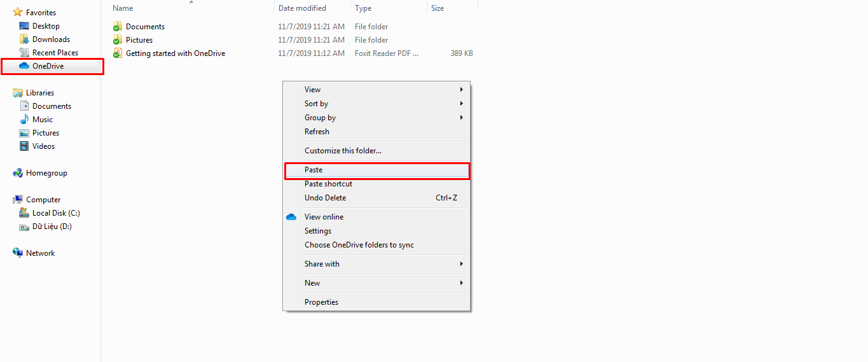Click the Recent Places icon
868x362 pixels.
pyautogui.click(x=24, y=53)
